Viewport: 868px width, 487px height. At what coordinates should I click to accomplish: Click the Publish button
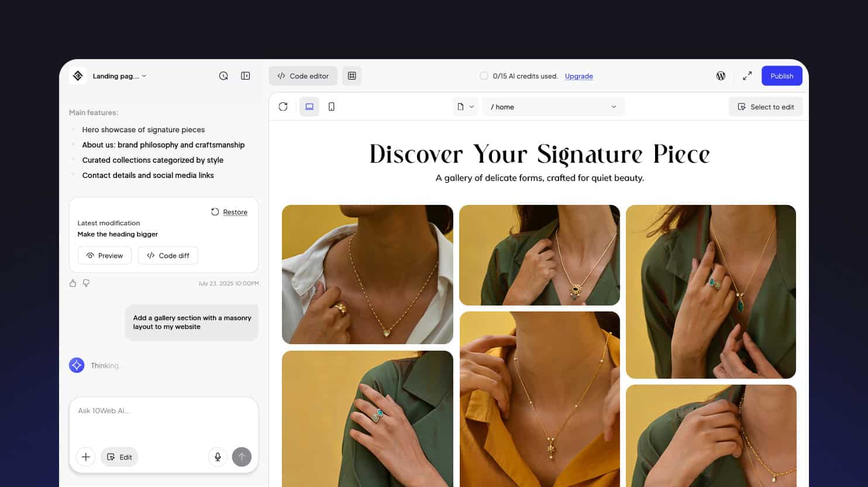(x=781, y=76)
